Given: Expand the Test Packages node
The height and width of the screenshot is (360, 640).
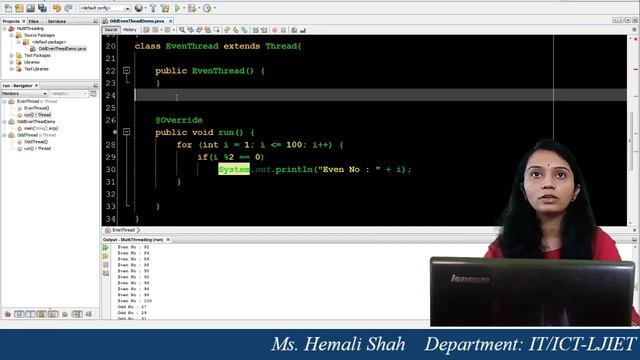Looking at the screenshot, I should [11, 56].
